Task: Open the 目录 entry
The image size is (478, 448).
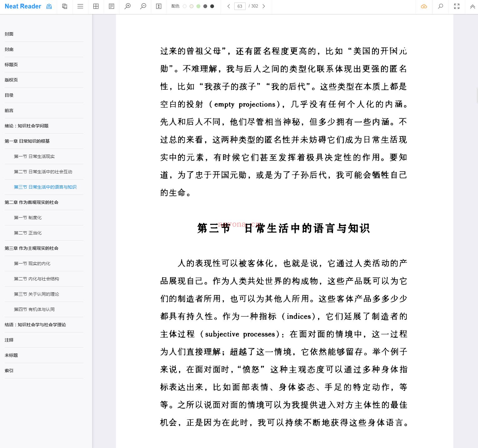Action: tap(9, 95)
